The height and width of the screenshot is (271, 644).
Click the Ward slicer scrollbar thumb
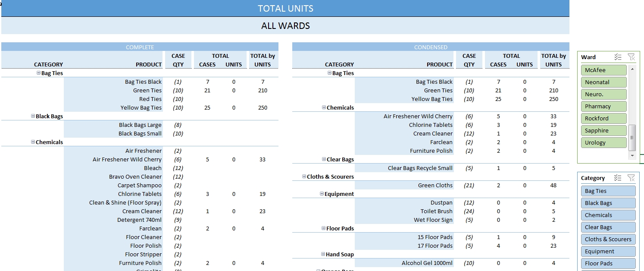[x=632, y=136]
